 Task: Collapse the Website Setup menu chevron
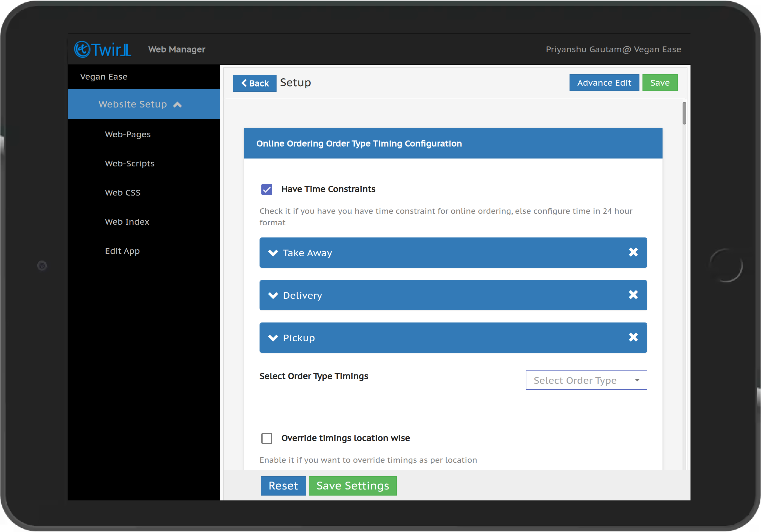(x=178, y=105)
